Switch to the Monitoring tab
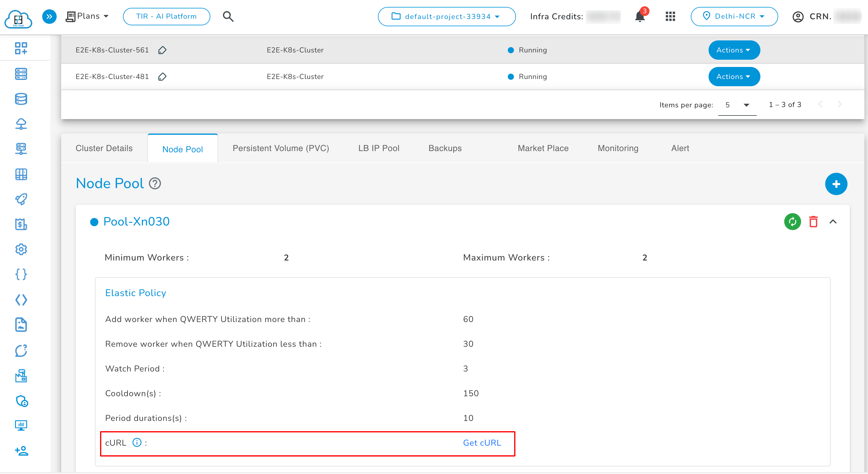 point(618,148)
